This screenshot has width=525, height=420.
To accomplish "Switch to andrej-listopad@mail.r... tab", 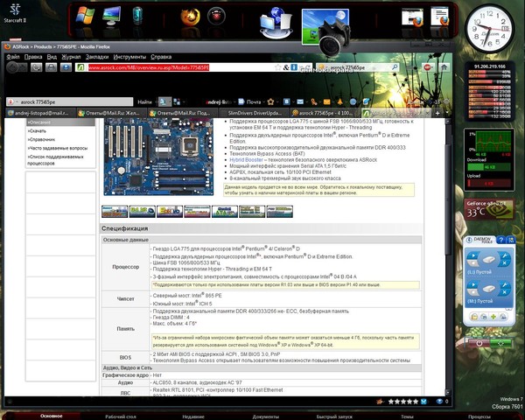I will 40,113.
